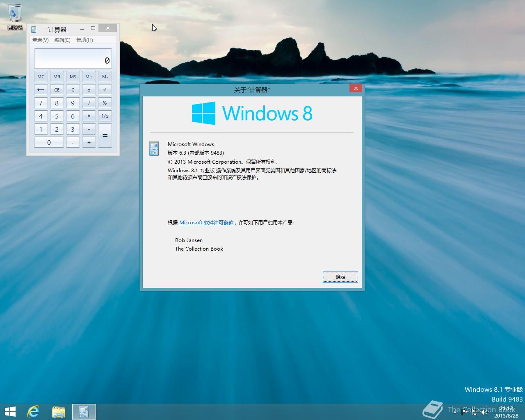
Task: Click digit 9 on the Calculator
Action: (73, 103)
